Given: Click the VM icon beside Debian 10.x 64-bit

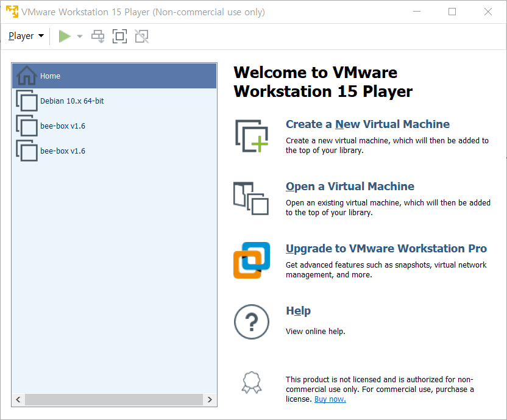Looking at the screenshot, I should click(x=27, y=101).
